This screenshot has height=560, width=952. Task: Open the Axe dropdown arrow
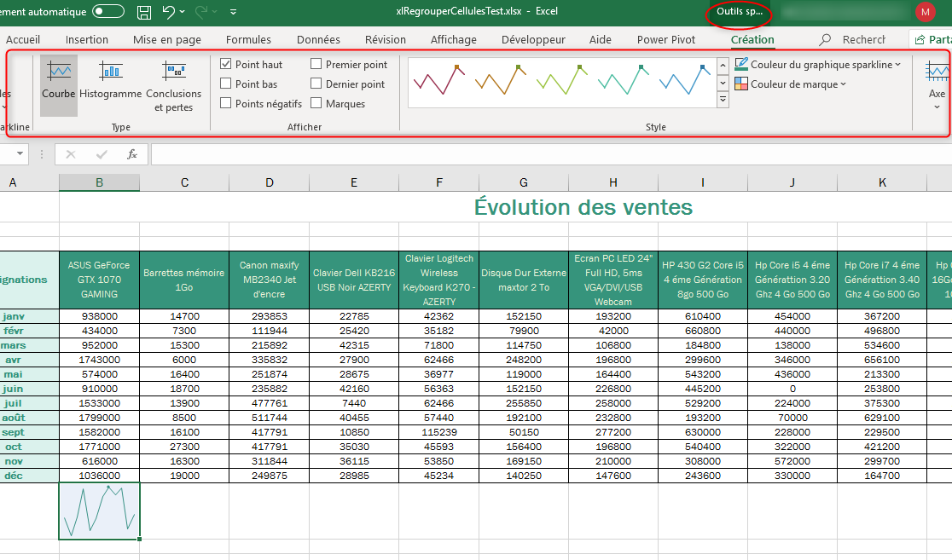[937, 107]
